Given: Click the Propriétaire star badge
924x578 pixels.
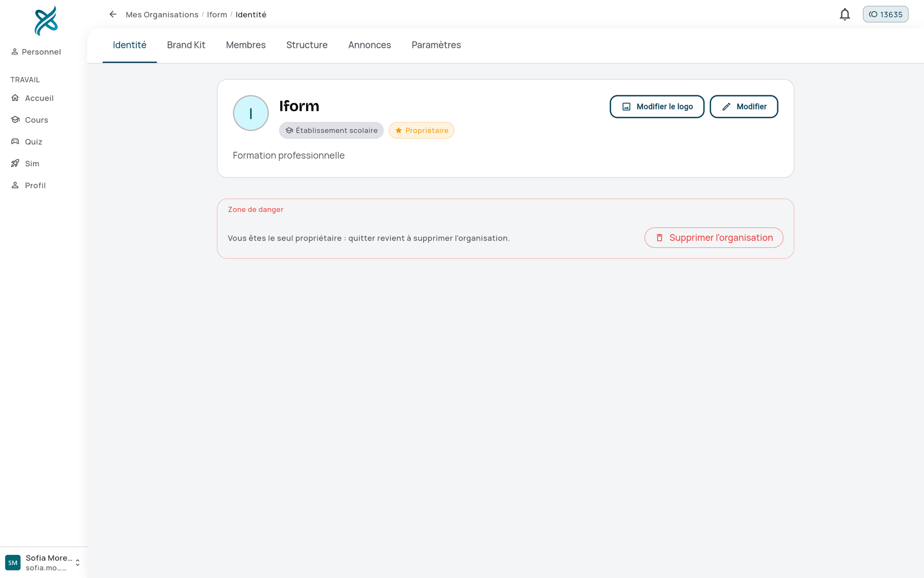Looking at the screenshot, I should [x=422, y=131].
